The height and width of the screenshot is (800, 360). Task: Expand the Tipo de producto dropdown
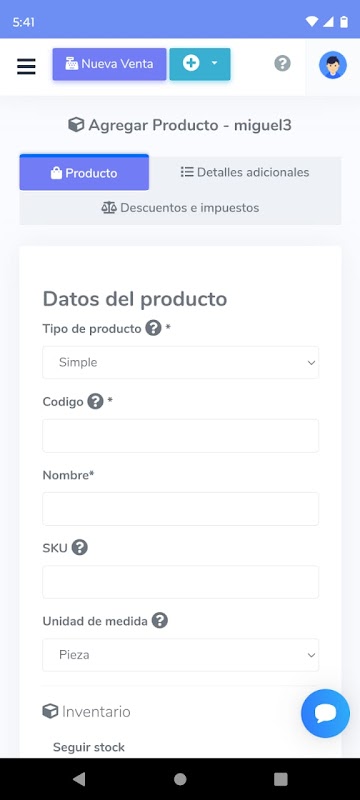(181, 363)
